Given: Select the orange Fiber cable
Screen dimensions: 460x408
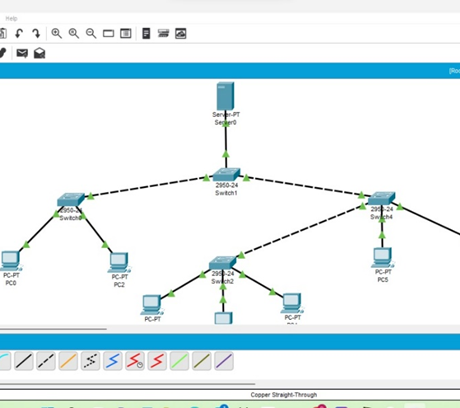Looking at the screenshot, I should point(68,361).
